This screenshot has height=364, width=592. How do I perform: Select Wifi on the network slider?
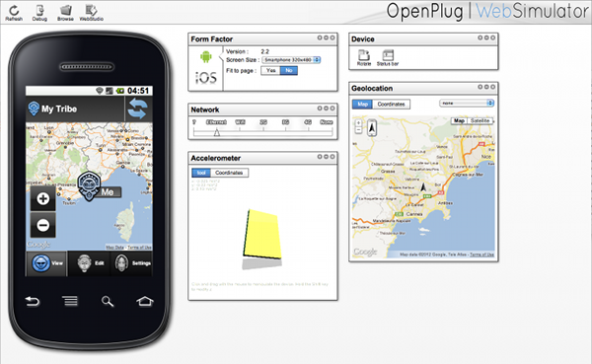tap(240, 122)
